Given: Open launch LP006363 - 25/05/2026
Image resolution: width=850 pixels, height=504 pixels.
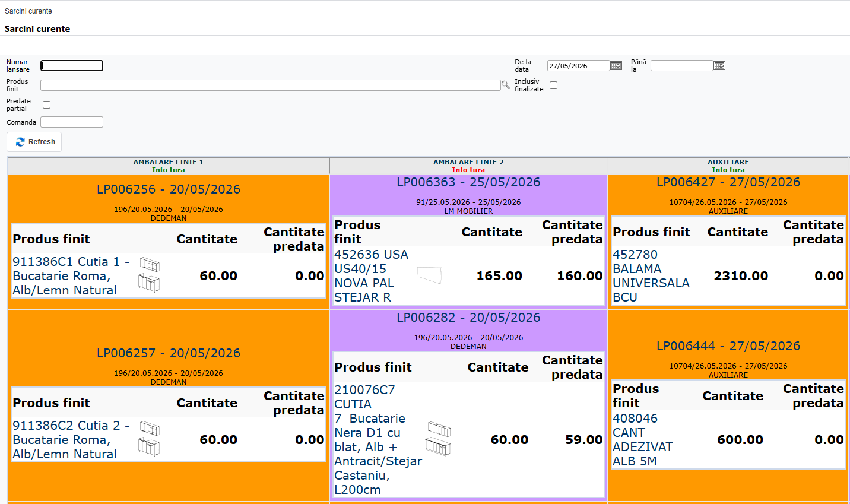Looking at the screenshot, I should click(x=468, y=182).
